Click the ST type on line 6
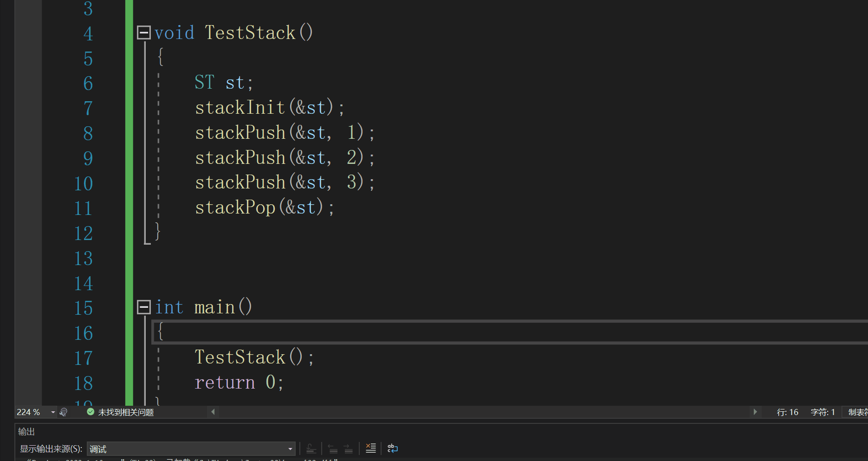 coord(204,83)
